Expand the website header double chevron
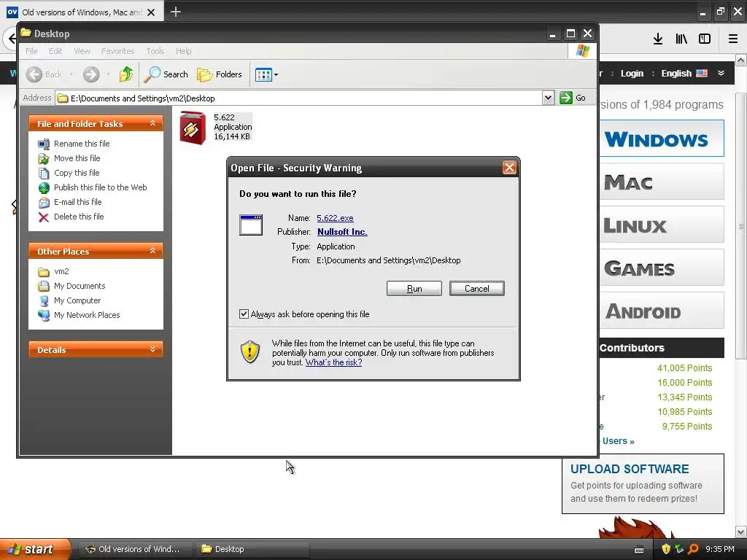Screen dimensions: 747x560 pos(721,74)
